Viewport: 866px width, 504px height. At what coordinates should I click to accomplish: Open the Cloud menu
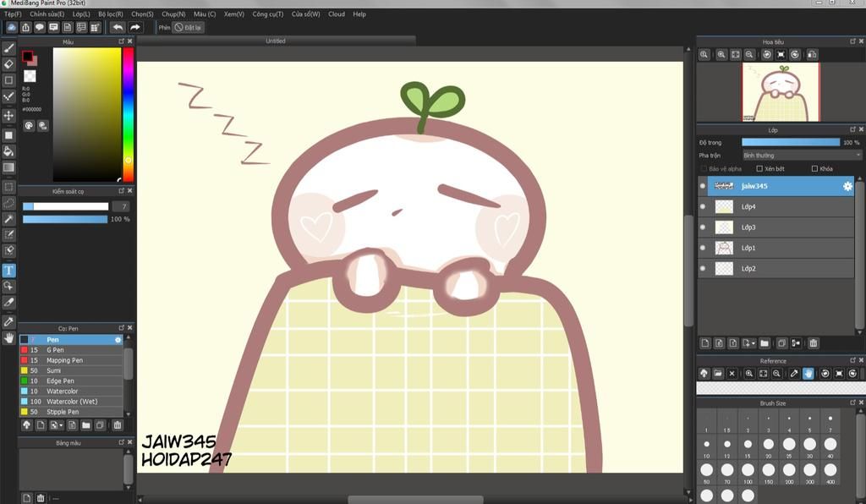click(x=337, y=14)
